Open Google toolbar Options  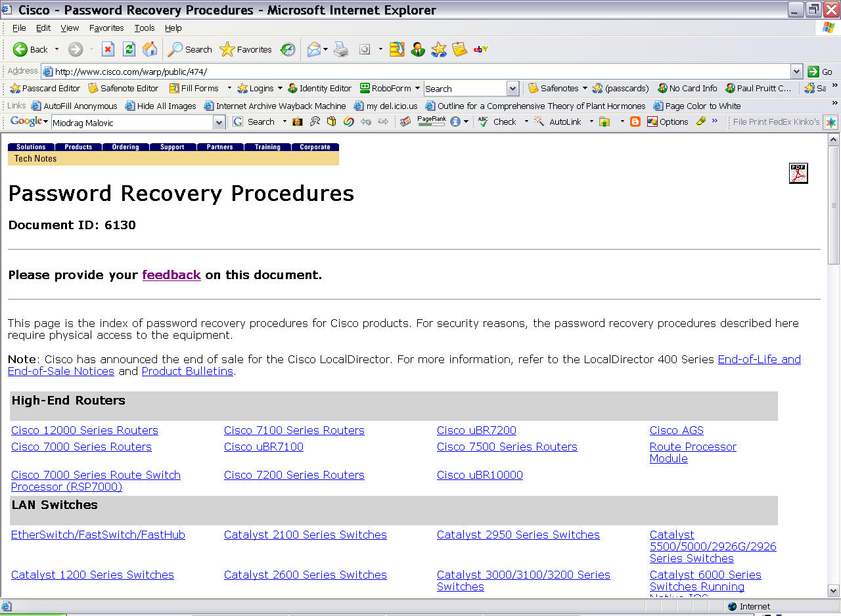pos(668,121)
